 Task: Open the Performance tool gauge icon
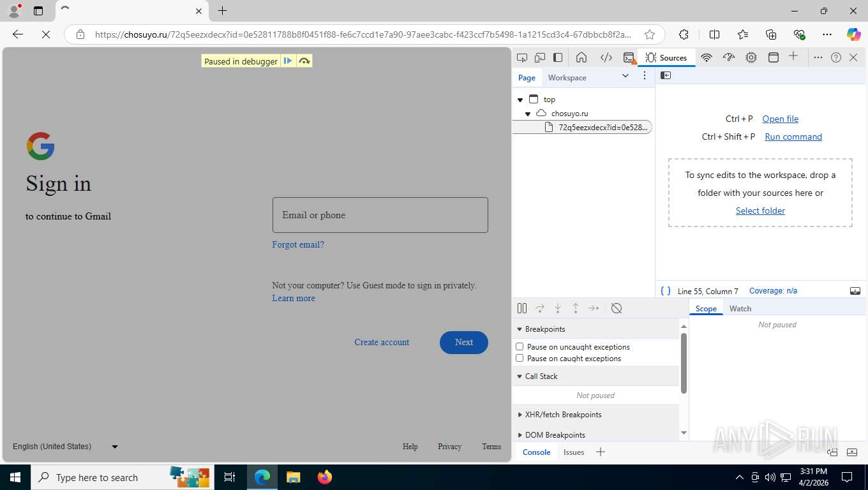pyautogui.click(x=729, y=57)
